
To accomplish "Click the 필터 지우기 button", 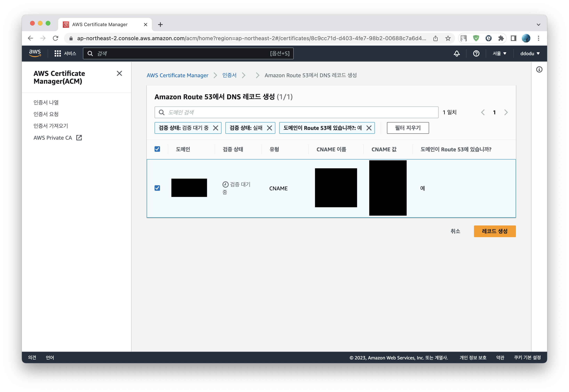I will pos(408,128).
